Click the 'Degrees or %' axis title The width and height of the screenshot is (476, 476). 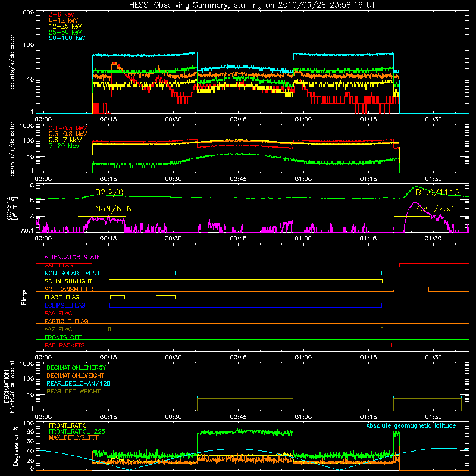pos(16,446)
